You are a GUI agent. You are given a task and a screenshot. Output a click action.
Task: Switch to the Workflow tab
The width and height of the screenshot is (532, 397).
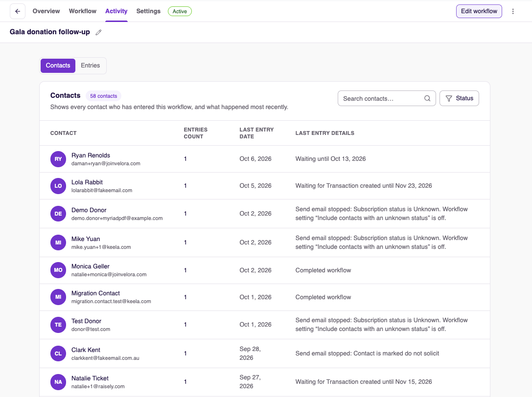(82, 11)
